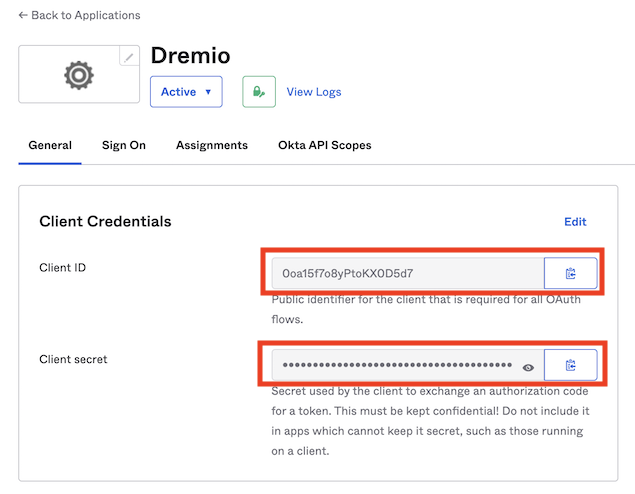Viewport: 635px width, 494px height.
Task: Switch to the General tab
Action: [x=50, y=145]
